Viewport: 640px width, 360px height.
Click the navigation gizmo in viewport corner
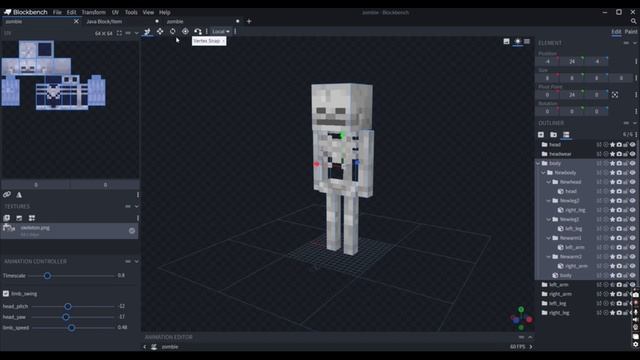tap(521, 319)
